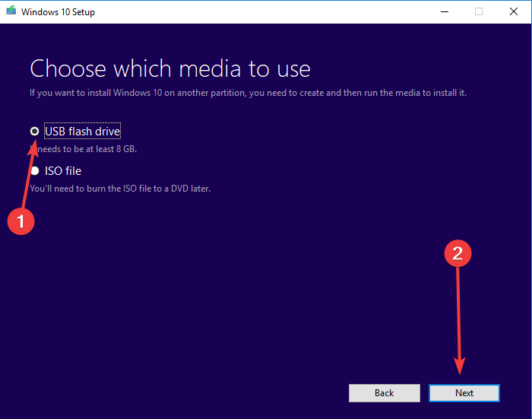Click the "needs to be at least 8 GB" text
The image size is (532, 419).
pos(86,149)
